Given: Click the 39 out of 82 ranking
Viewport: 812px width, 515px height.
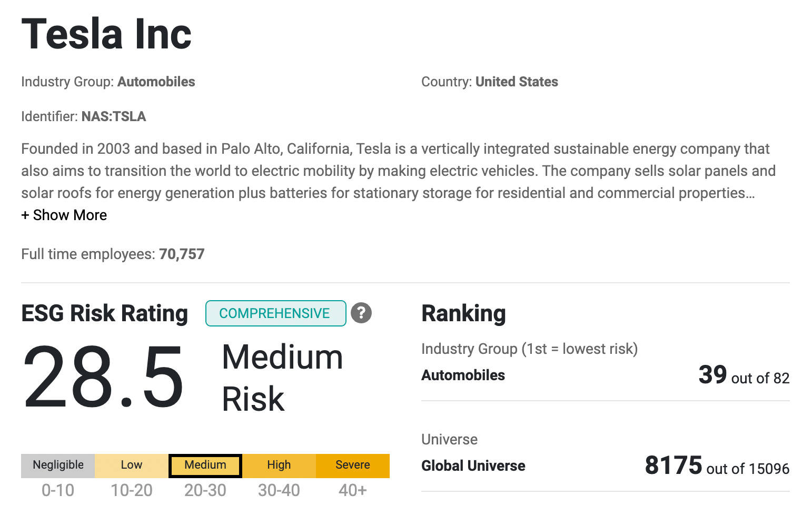Looking at the screenshot, I should tap(744, 375).
